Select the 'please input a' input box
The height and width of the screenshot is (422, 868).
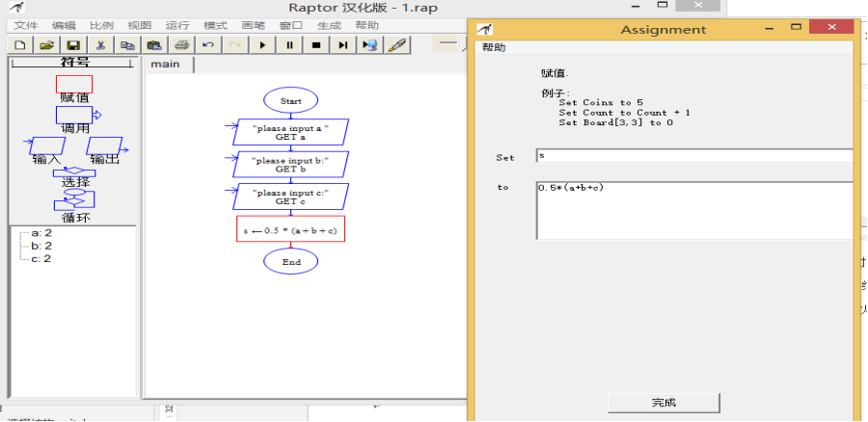290,132
